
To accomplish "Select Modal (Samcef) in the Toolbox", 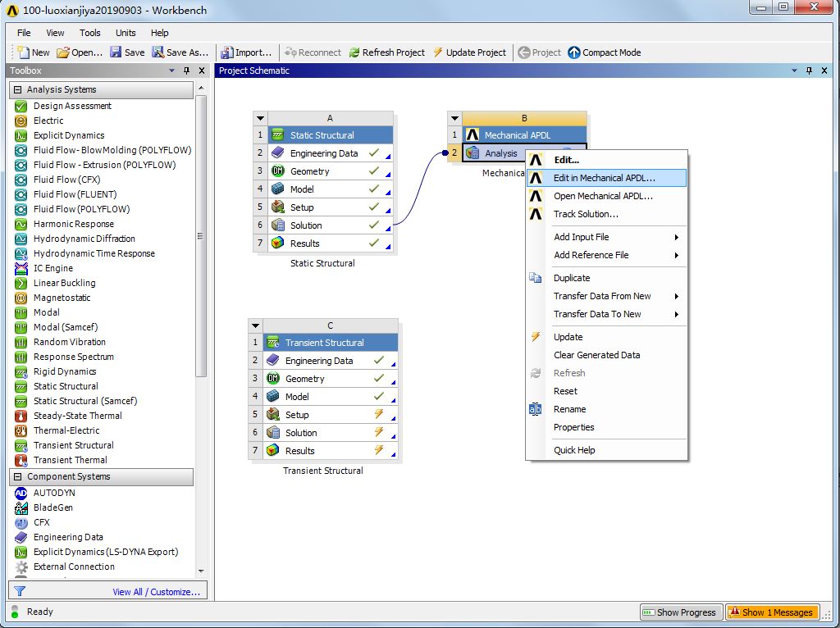I will (66, 327).
